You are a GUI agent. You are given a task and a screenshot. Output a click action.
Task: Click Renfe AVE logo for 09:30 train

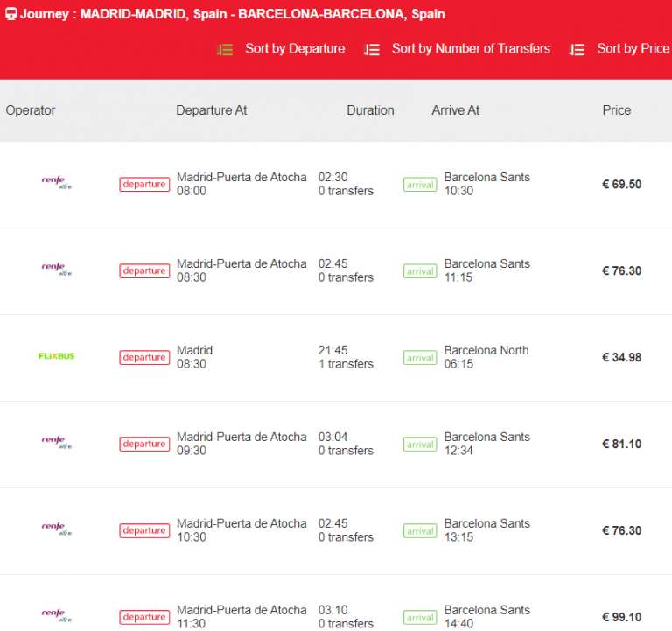56,443
